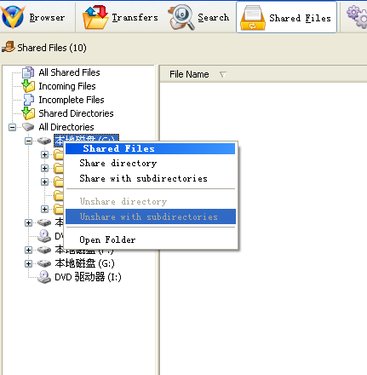Click the Shared Directories folder icon

click(28, 113)
